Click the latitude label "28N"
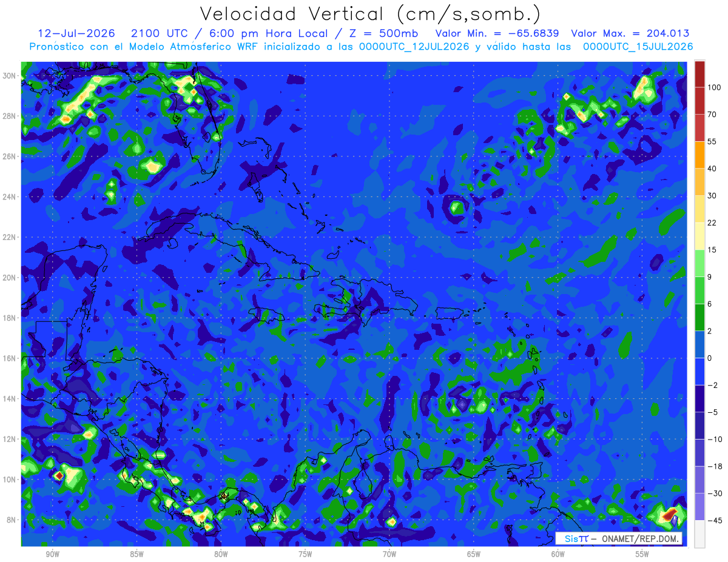 pos(8,116)
